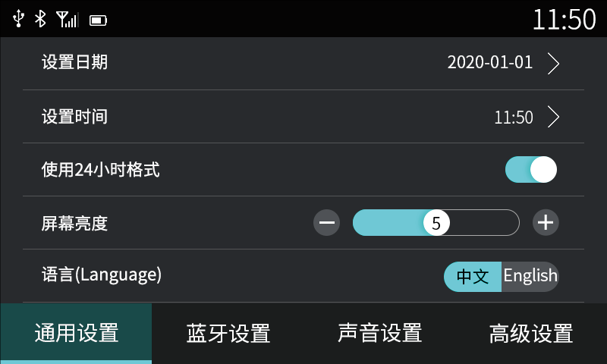Screen dimensions: 607x364
Task: Click the 设置日期 row label
Action: point(74,63)
